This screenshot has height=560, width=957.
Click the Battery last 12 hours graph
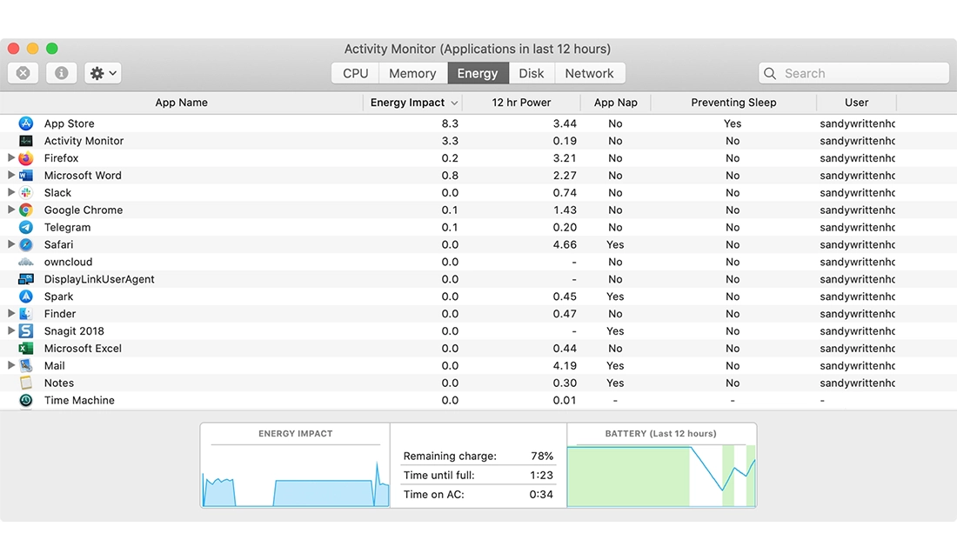[x=661, y=475]
